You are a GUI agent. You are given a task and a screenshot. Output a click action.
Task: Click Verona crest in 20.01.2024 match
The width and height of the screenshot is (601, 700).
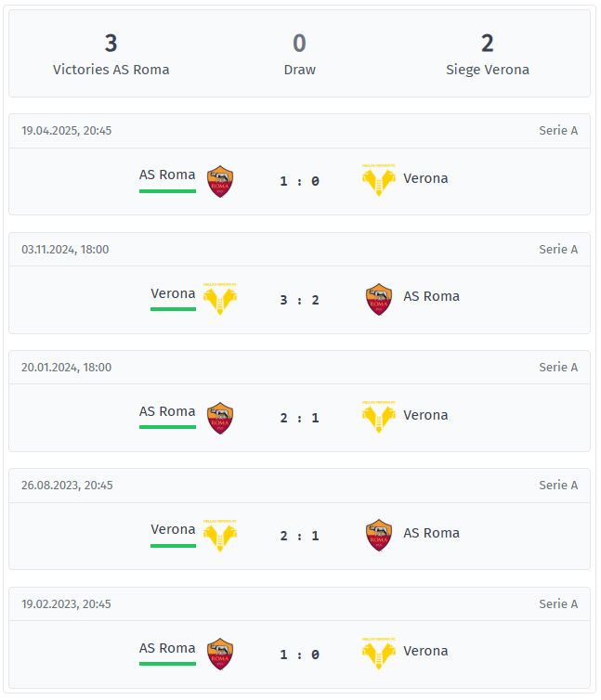[x=378, y=417]
